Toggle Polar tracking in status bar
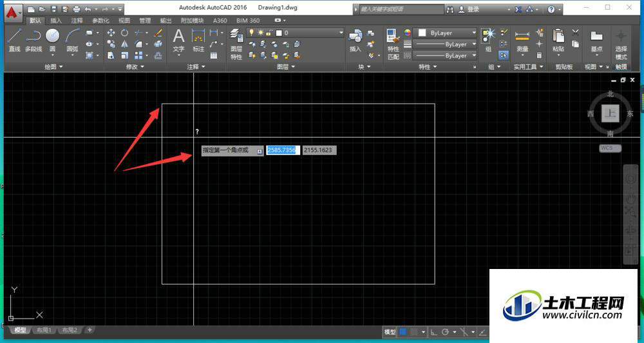The width and height of the screenshot is (644, 343). [x=445, y=332]
